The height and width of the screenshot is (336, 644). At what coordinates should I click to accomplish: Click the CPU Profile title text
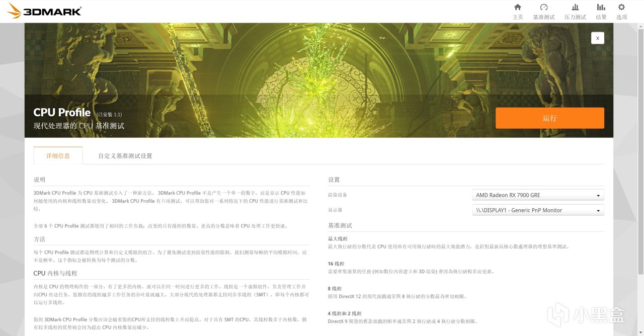pyautogui.click(x=62, y=113)
